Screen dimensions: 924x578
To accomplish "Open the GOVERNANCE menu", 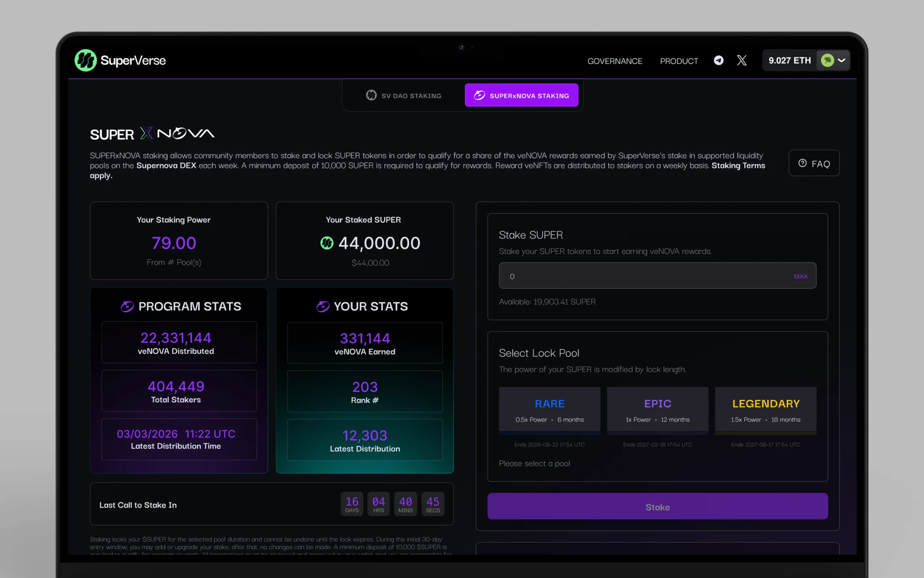I will [x=614, y=61].
